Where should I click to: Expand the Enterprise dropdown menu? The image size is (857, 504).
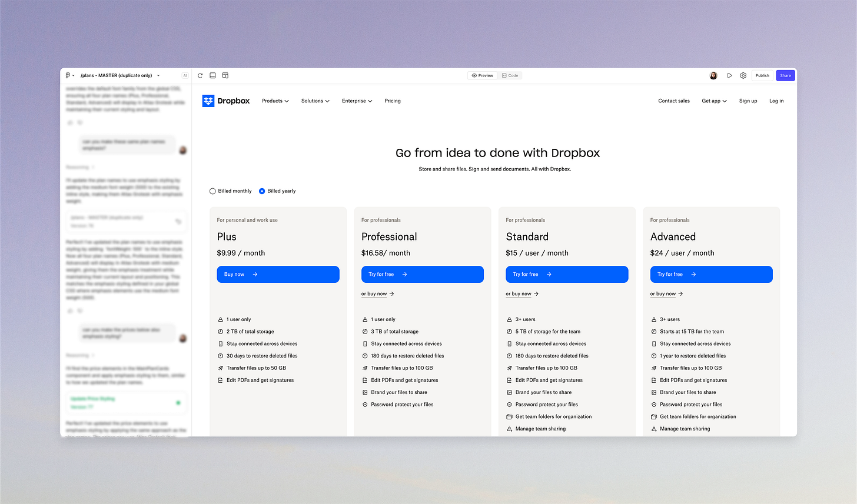coord(357,101)
